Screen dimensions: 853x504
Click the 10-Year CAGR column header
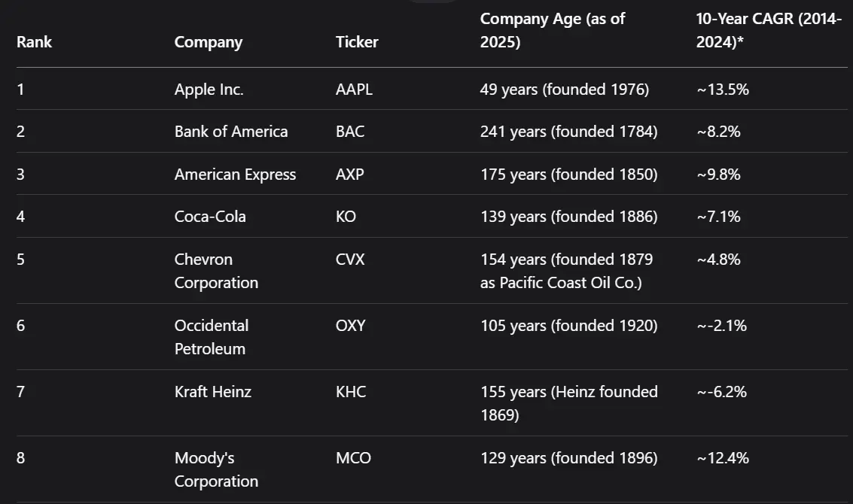pos(769,30)
